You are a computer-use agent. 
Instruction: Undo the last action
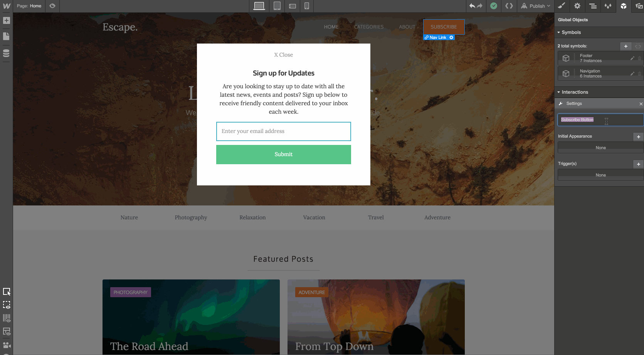click(x=472, y=6)
